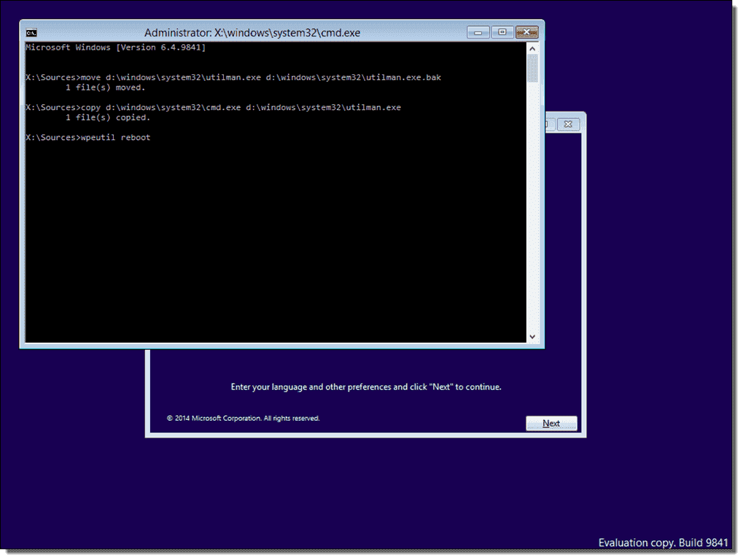
Task: Maximize the cmd.exe window
Action: [x=502, y=32]
